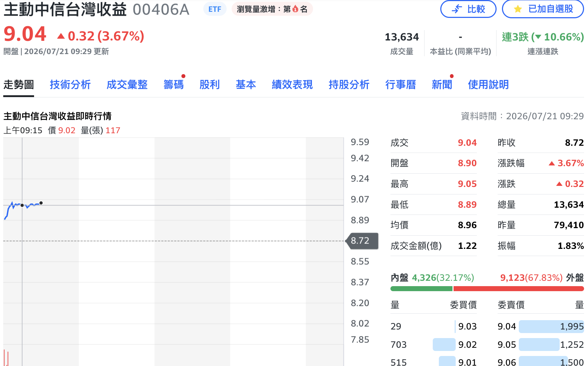Click the 已加自選股 watchlist button
This screenshot has width=588, height=366.
pyautogui.click(x=543, y=9)
